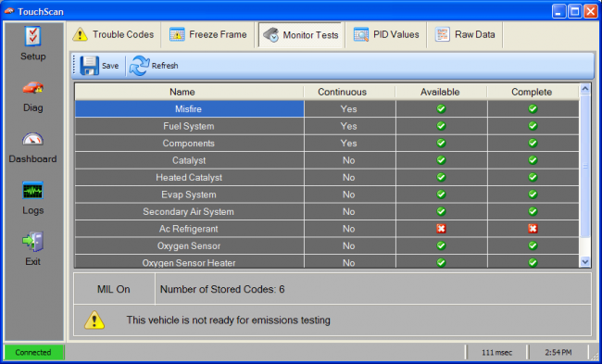Click Misfire's Available green check icon
602x364 pixels.
coord(441,108)
